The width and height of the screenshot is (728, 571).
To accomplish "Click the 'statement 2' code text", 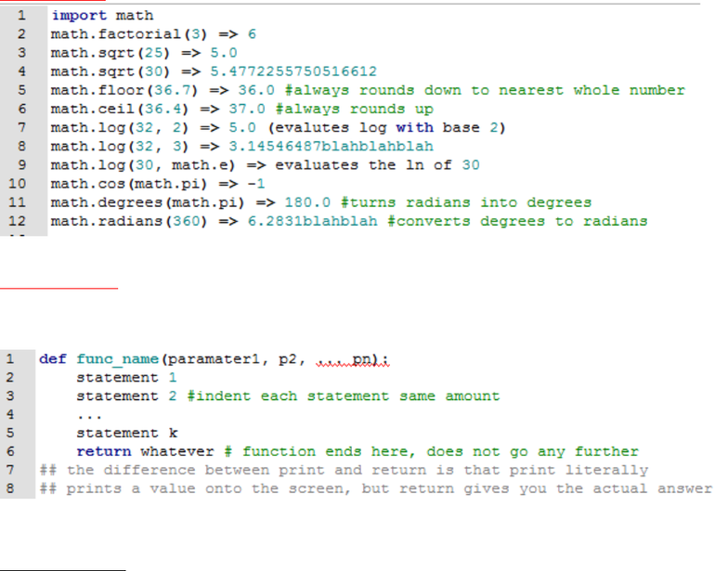I will pyautogui.click(x=126, y=396).
